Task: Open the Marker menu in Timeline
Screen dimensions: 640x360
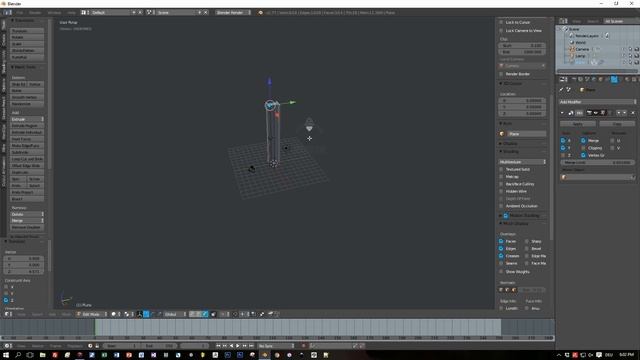Action: [38, 346]
